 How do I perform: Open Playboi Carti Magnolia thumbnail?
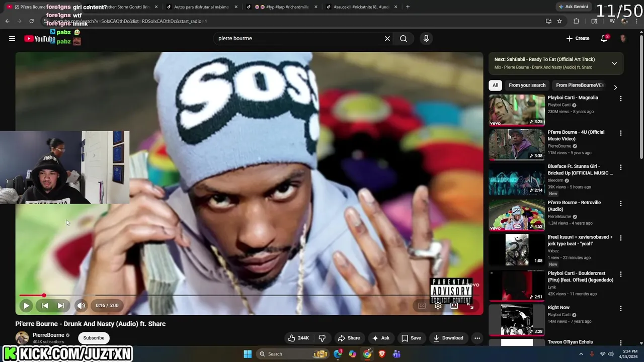click(517, 111)
